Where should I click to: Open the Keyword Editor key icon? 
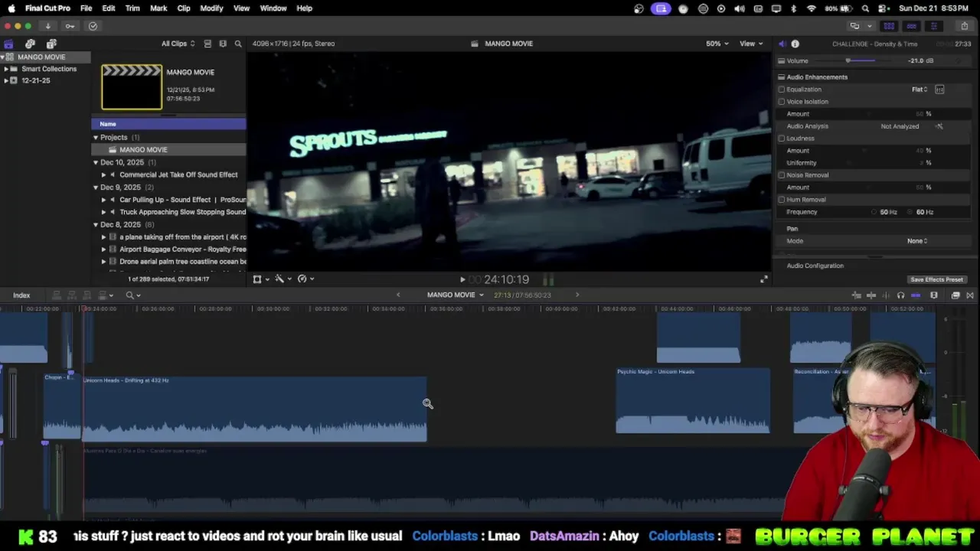pos(70,26)
